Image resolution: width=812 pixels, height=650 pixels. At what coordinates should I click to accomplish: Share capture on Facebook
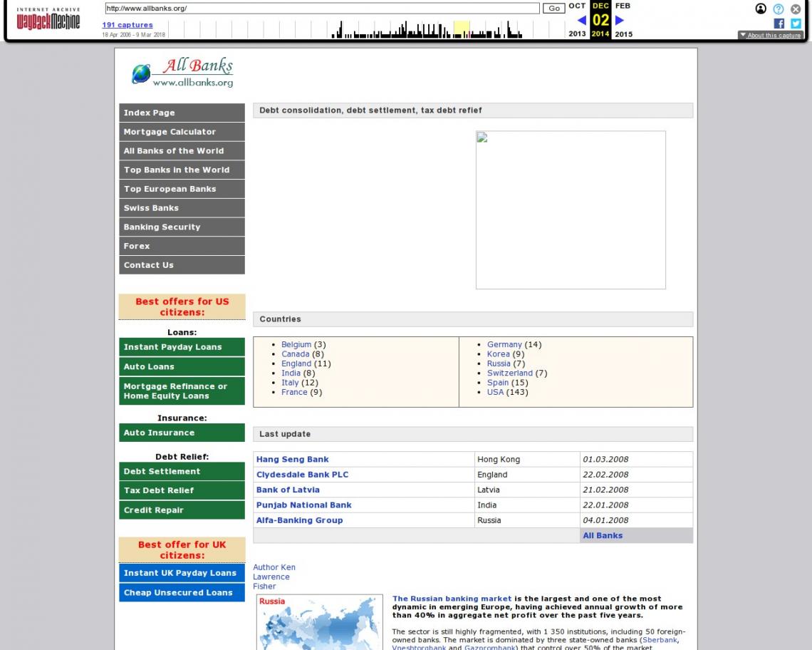(779, 24)
